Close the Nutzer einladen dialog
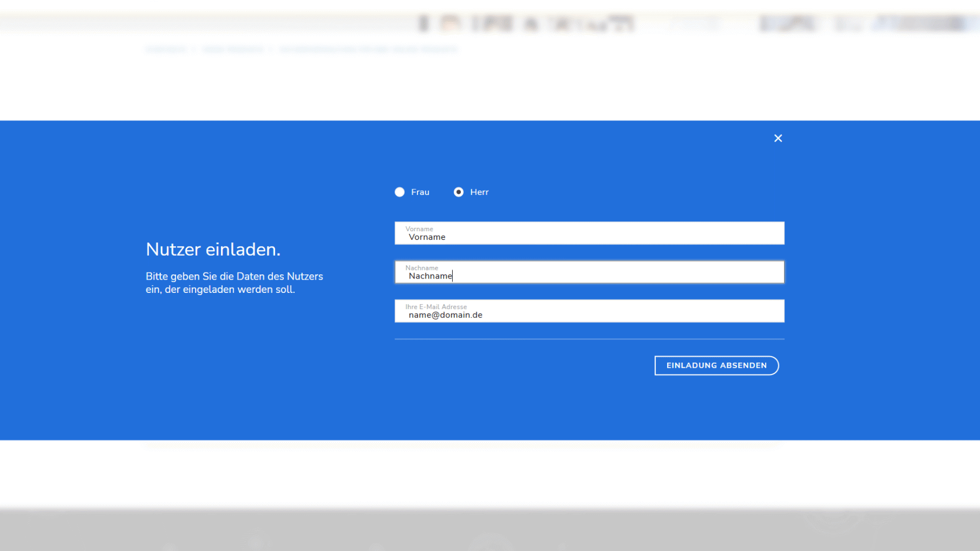Screen dimensions: 980x551 pyautogui.click(x=778, y=138)
